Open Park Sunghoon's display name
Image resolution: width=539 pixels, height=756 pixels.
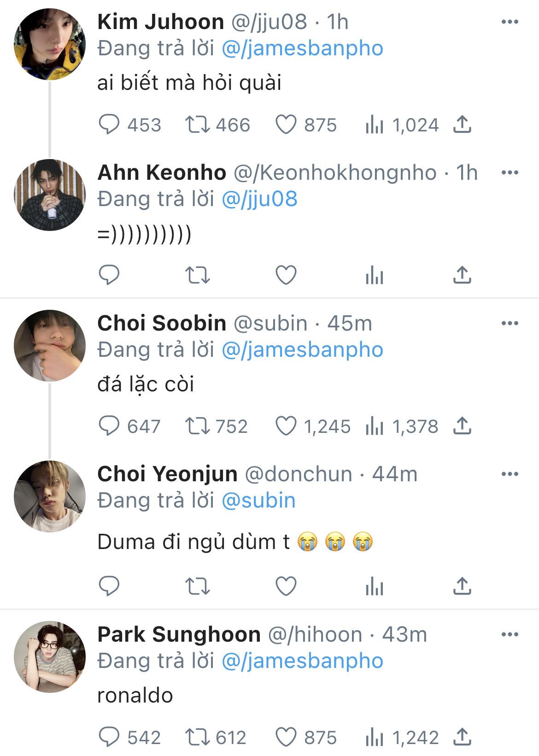[179, 635]
